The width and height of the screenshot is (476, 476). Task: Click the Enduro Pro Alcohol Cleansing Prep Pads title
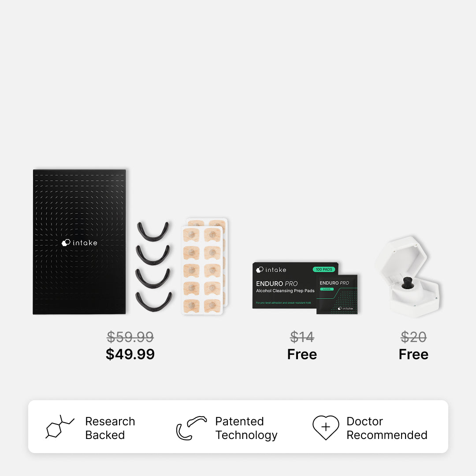point(285,287)
